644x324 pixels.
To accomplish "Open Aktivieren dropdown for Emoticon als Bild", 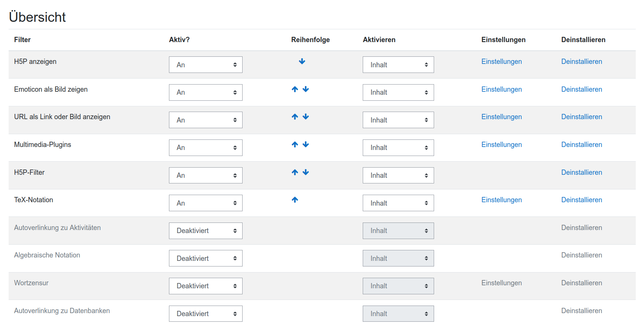I will [398, 92].
